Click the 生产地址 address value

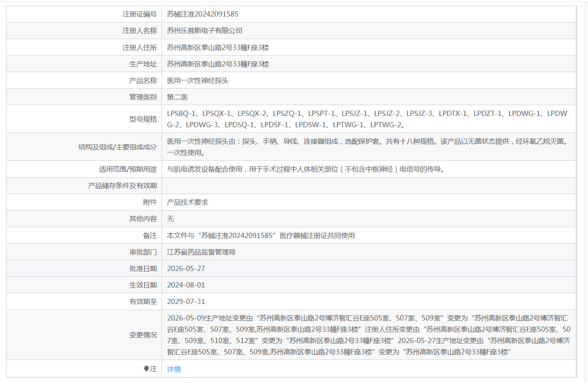[x=218, y=64]
